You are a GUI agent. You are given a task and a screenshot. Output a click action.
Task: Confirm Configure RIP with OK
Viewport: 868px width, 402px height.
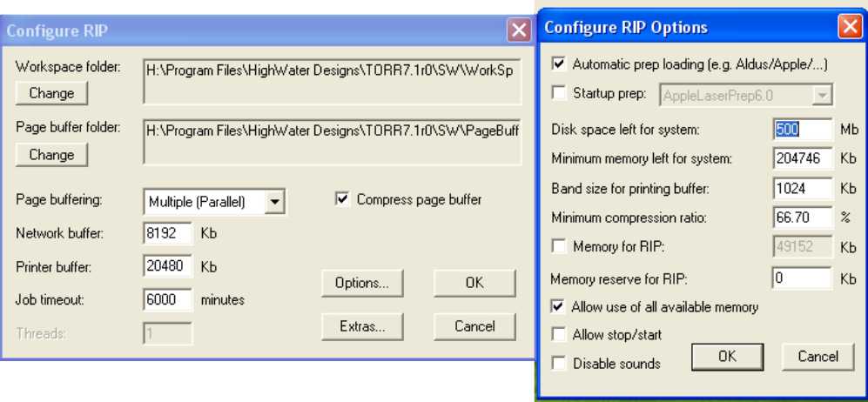point(474,283)
